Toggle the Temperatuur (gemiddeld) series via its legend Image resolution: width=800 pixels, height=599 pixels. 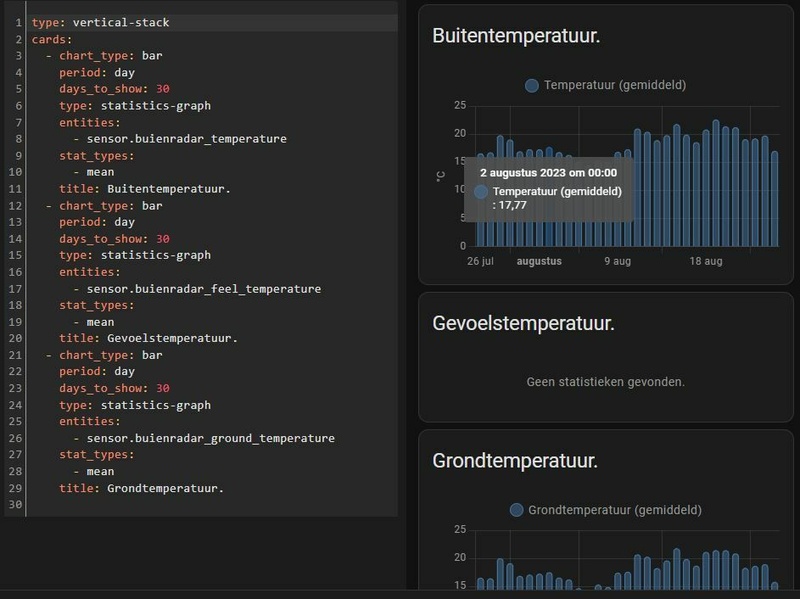click(x=530, y=85)
